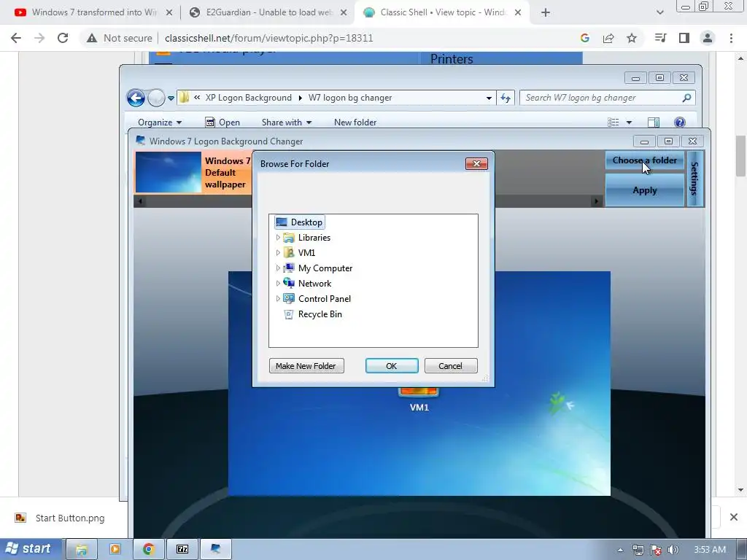Select the Windows 7 Default wallpaper thumbnail

[193, 172]
